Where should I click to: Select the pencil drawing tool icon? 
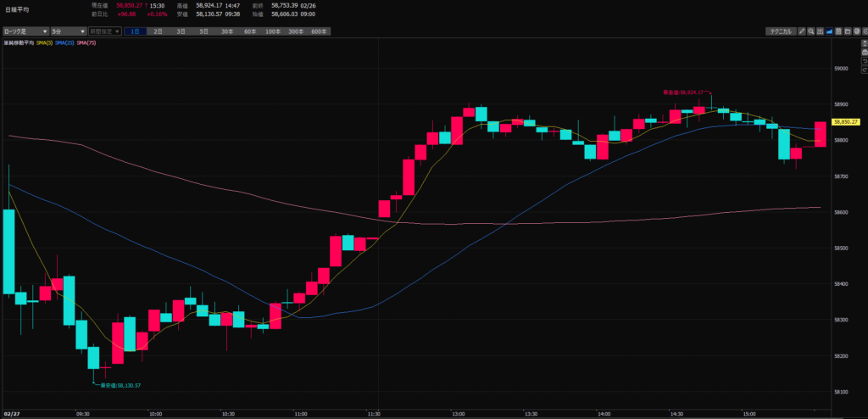pyautogui.click(x=802, y=31)
